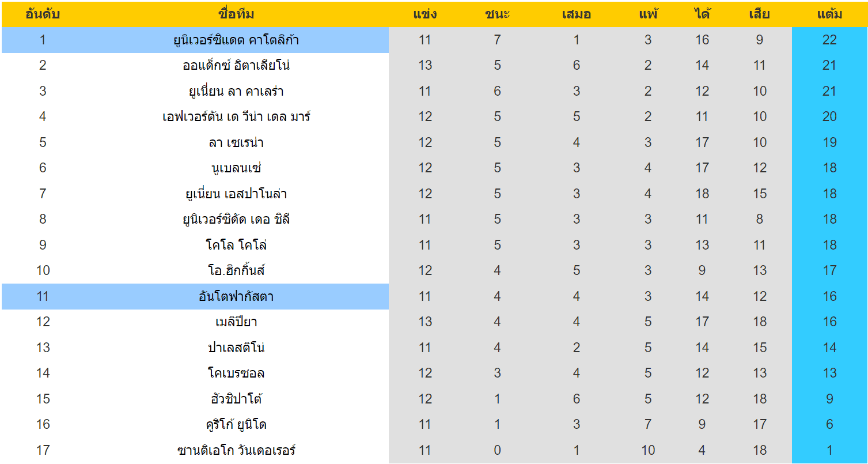Viewport: 868px width, 464px height.
Task: Click goals-for 4 in ซานติเอโก วันเดอเรอร์ row
Action: pos(702,450)
